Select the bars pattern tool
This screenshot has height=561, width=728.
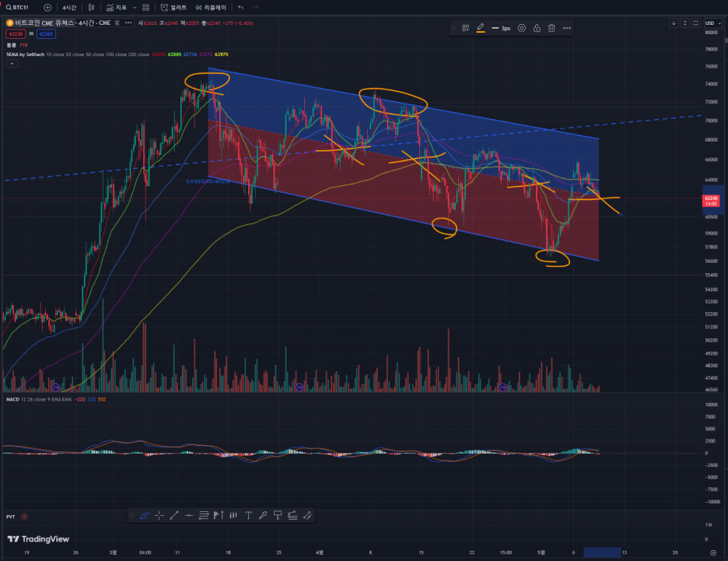tap(233, 515)
